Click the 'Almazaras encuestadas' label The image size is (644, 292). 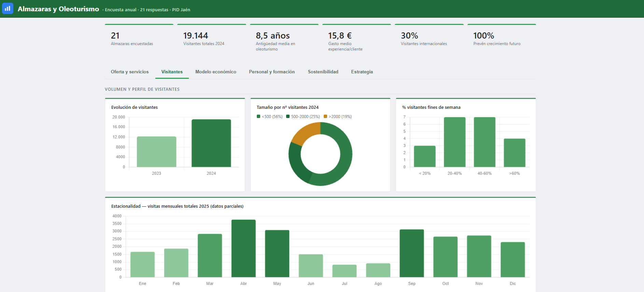click(132, 44)
